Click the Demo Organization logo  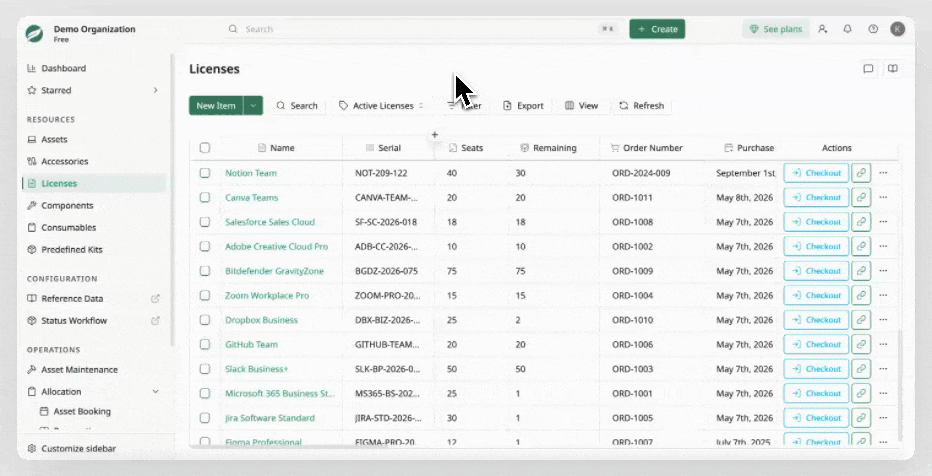coord(34,33)
